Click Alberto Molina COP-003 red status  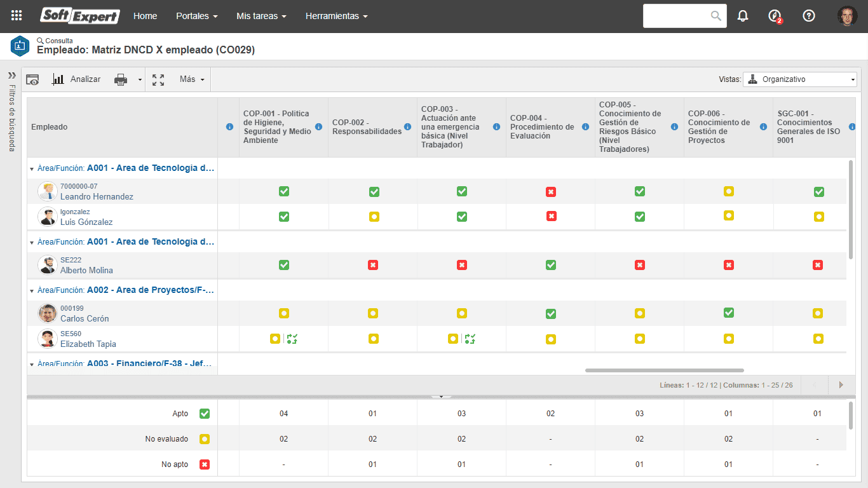pos(462,265)
